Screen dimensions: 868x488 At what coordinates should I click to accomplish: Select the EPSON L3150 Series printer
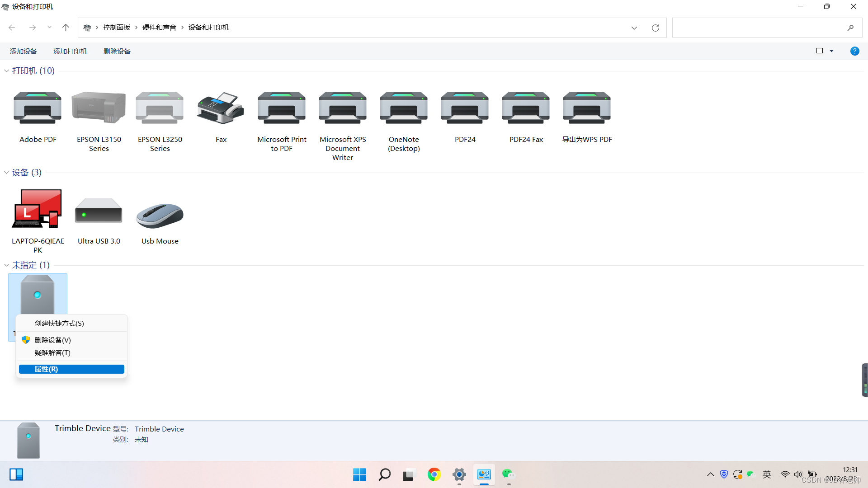point(99,108)
